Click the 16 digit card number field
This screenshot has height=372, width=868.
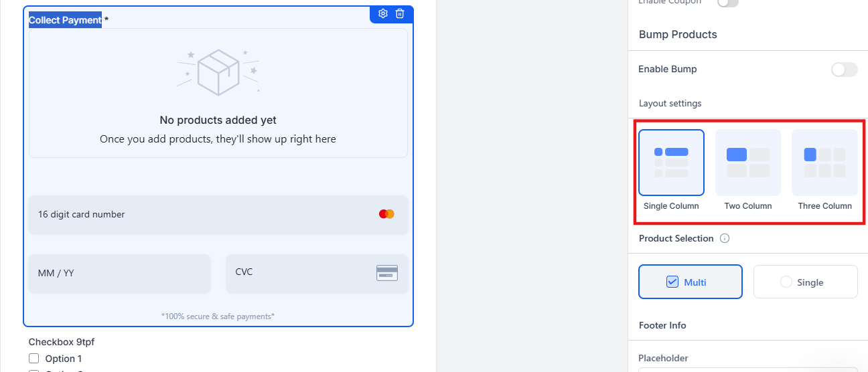pyautogui.click(x=201, y=215)
